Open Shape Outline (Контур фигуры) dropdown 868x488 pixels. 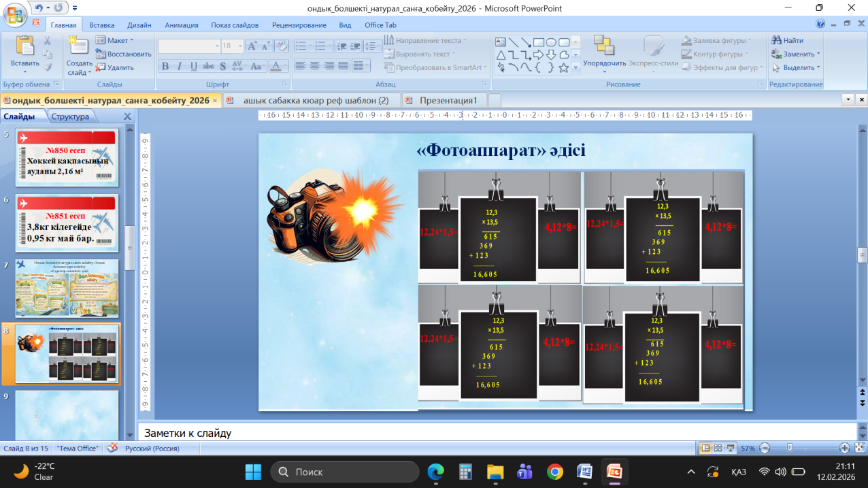[715, 54]
